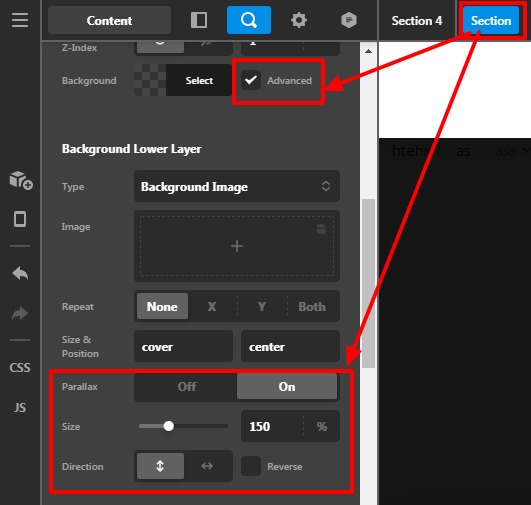Uncheck the Advanced background checkbox
The image size is (531, 505).
pyautogui.click(x=251, y=80)
